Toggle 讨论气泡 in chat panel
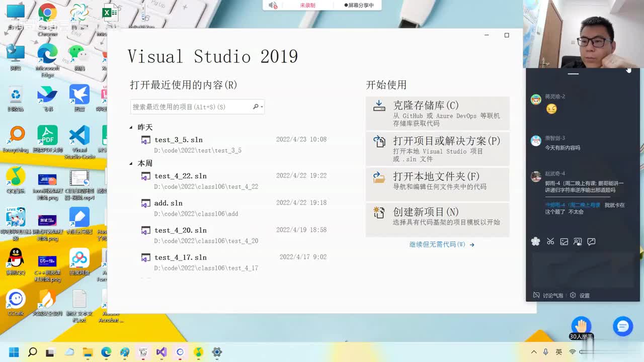The image size is (644, 362). (548, 296)
